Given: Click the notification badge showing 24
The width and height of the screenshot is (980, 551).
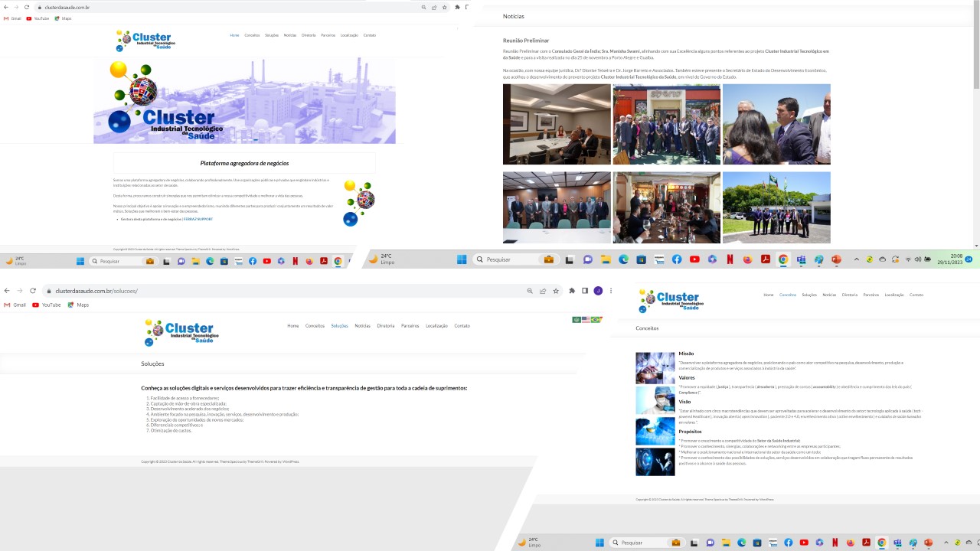Looking at the screenshot, I should tap(969, 259).
